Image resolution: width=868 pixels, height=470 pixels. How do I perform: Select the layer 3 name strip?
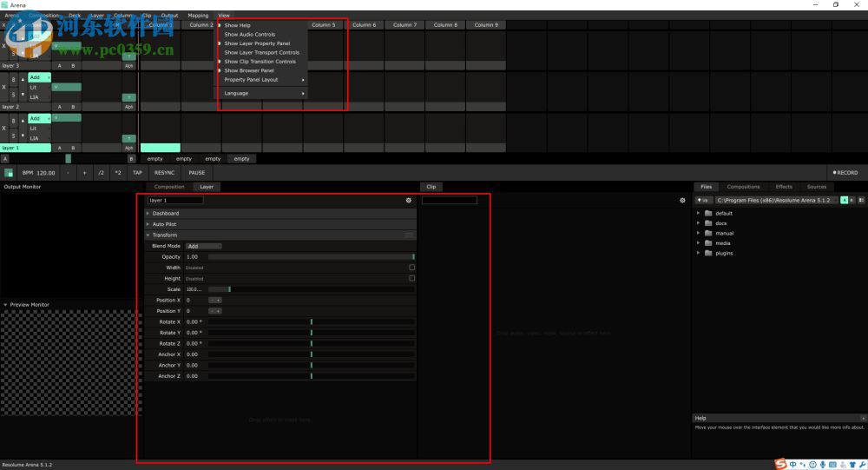(x=25, y=65)
